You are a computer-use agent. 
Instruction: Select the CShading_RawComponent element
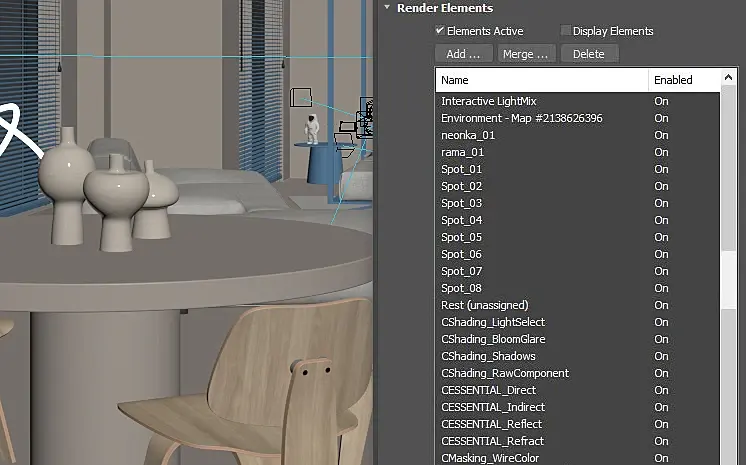pos(578,373)
